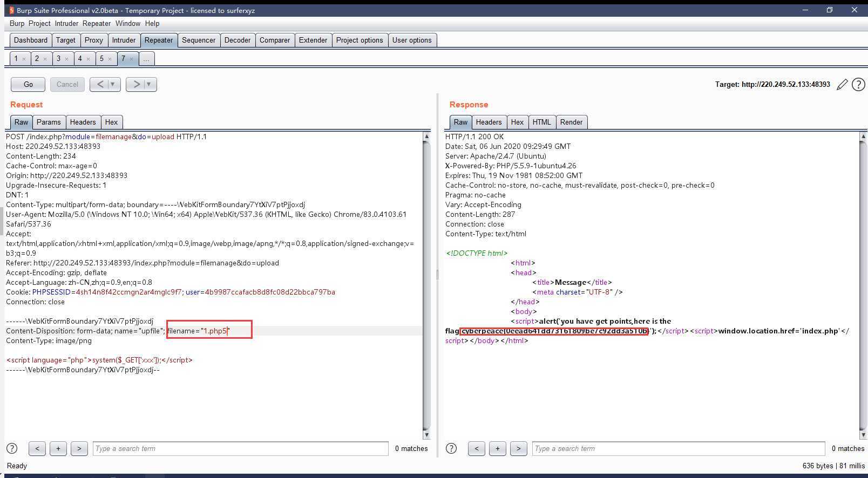Click response search '+' options button
The width and height of the screenshot is (868, 478).
coord(498,448)
